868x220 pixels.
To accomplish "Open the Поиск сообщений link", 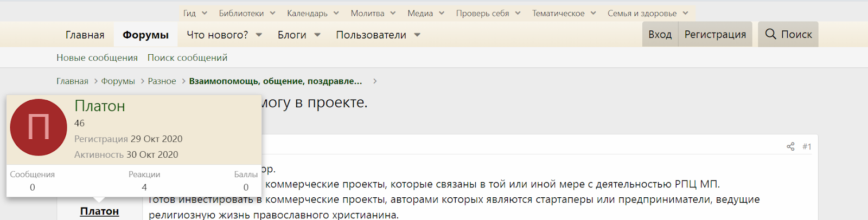I will [x=187, y=57].
